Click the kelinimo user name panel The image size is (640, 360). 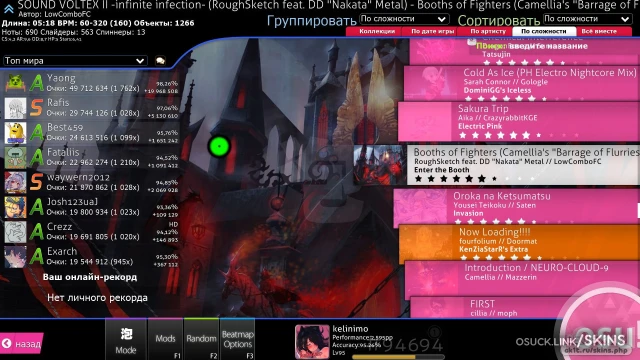pos(370,342)
